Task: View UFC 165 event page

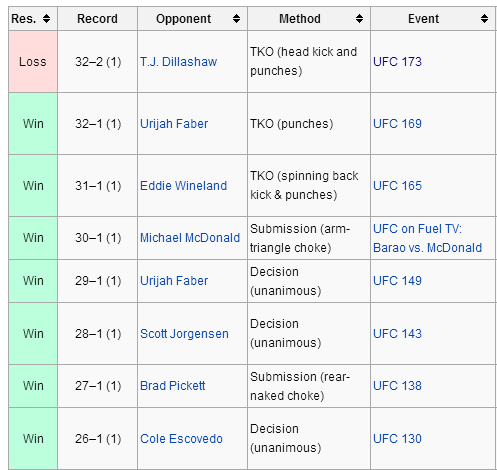Action: pos(397,186)
